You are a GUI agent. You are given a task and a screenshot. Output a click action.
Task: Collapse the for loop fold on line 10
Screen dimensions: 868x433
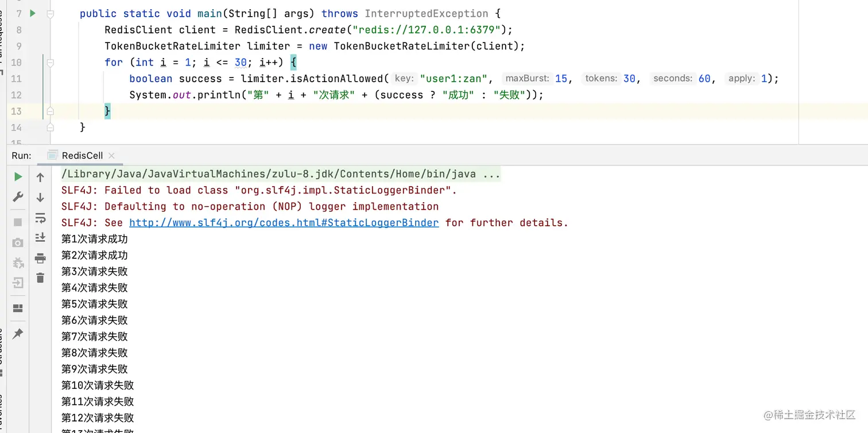click(51, 62)
